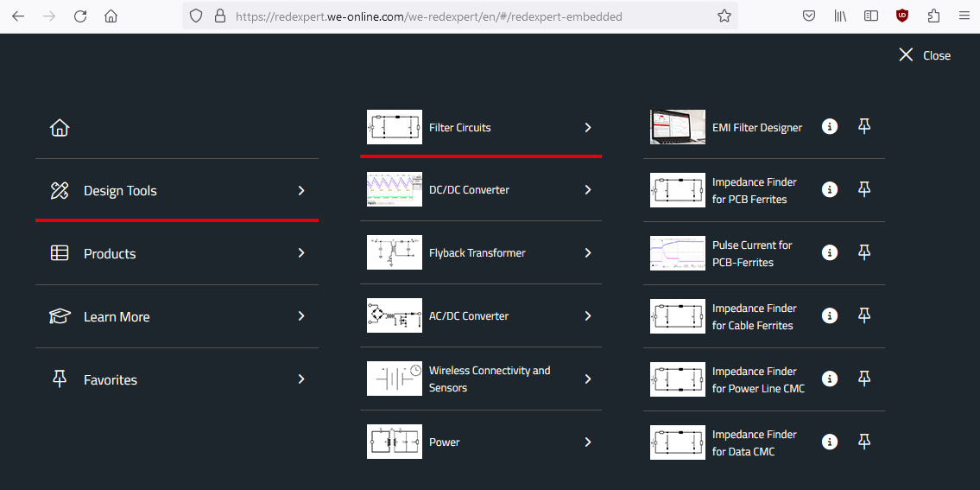Show info for Pulse Current for PCB-Ferrites

coord(830,253)
